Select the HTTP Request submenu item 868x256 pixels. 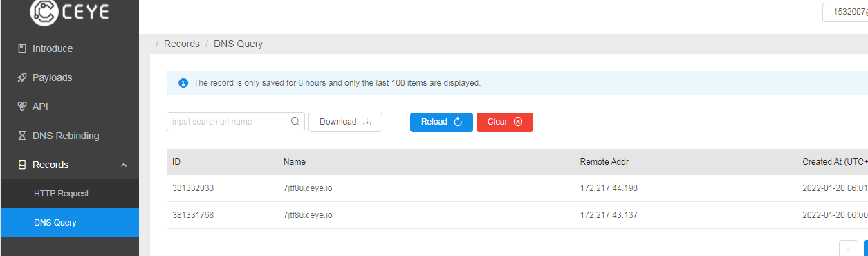pyautogui.click(x=69, y=194)
